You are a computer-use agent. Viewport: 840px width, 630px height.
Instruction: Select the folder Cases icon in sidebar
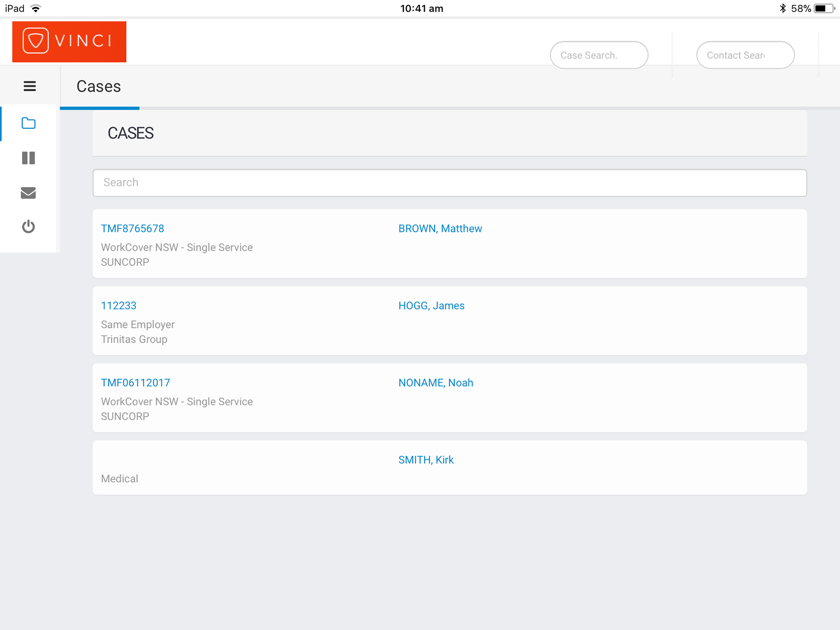click(29, 123)
